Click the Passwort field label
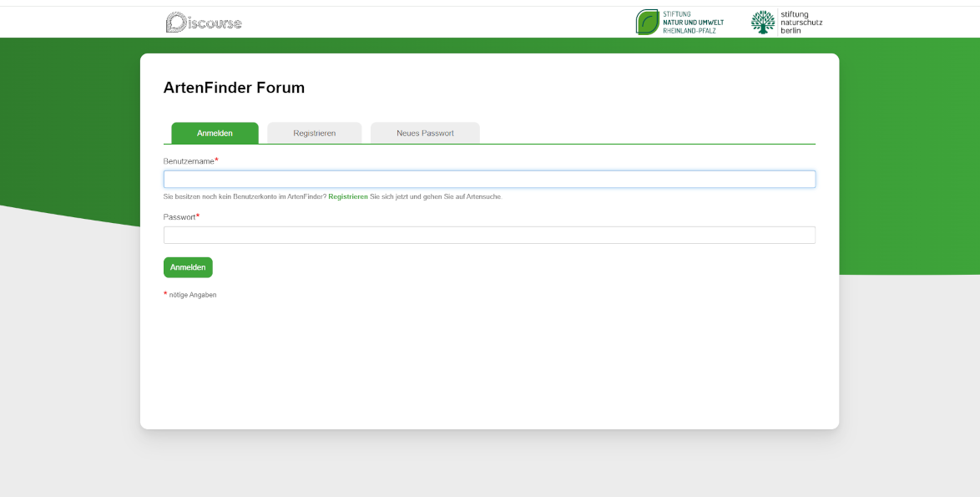 179,217
